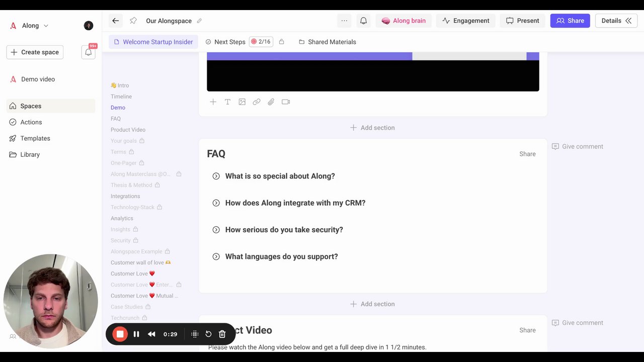
Task: Click the Along logo in sidebar
Action: tap(13, 26)
